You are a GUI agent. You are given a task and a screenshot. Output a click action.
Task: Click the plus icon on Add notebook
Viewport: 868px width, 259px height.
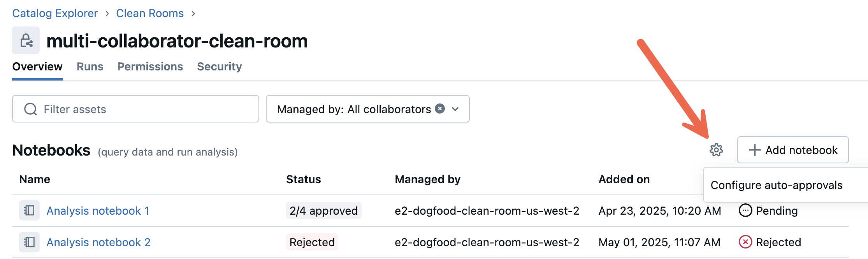pos(754,150)
